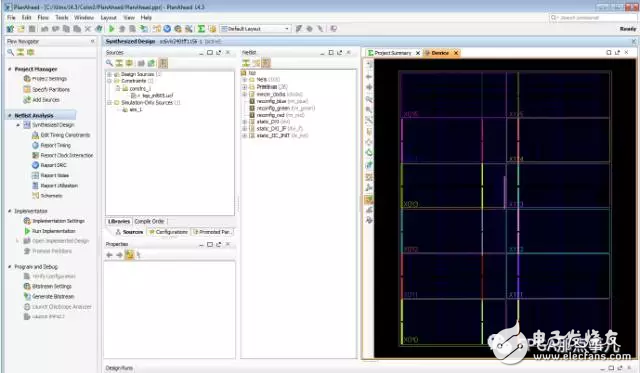Click forward arrow in Device view toolbar
This screenshot has width=640, height=373.
tap(369, 87)
